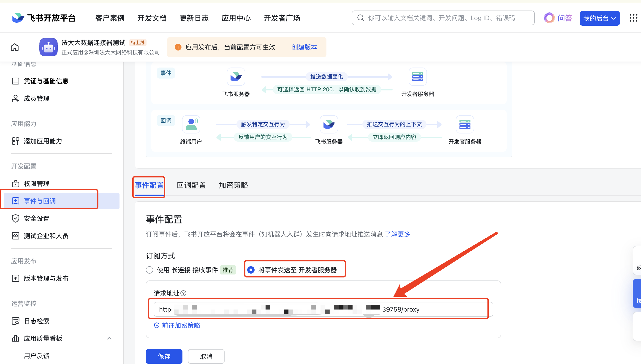Viewport: 641px width, 364px height.
Task: Click the 创建版本 link
Action: tap(304, 47)
